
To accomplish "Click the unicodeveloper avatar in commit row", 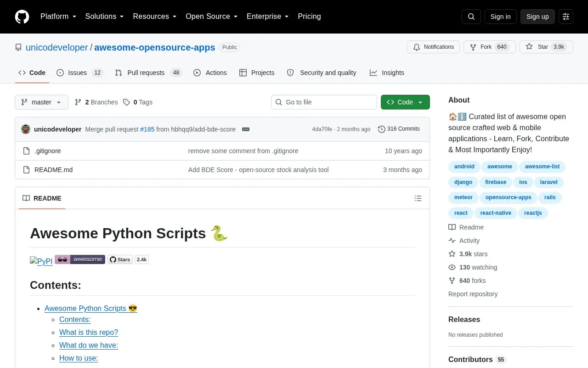I will (26, 129).
